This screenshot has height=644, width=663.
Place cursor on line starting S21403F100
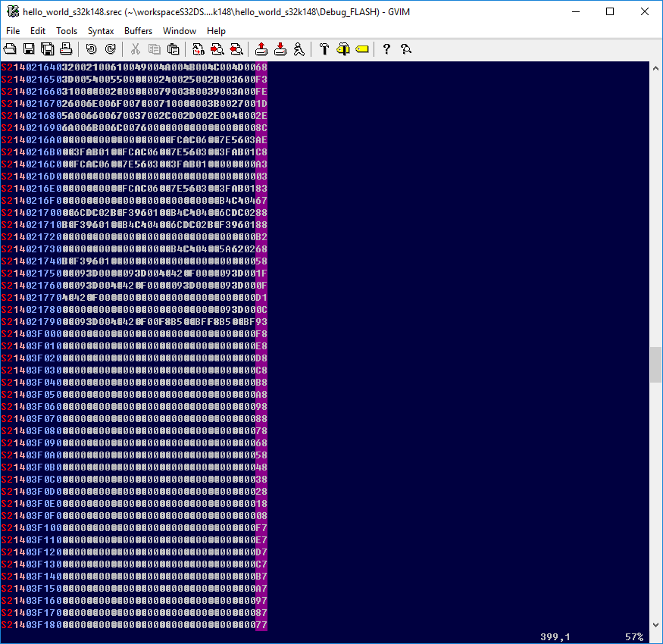tap(134, 528)
